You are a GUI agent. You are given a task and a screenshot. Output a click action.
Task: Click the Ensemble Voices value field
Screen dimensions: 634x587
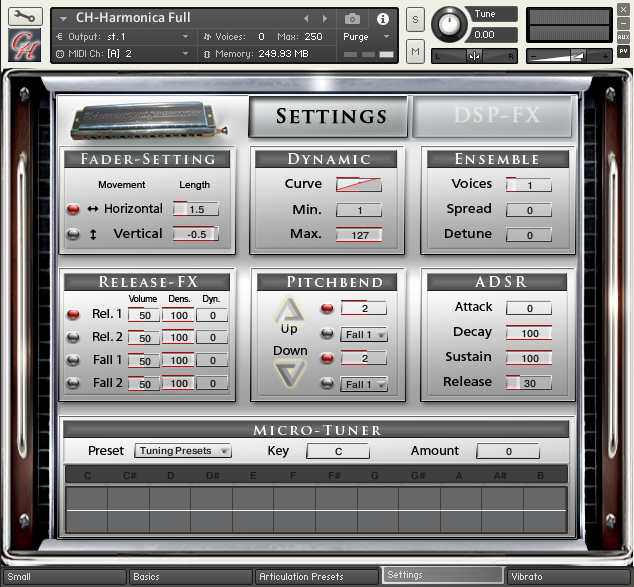(529, 185)
